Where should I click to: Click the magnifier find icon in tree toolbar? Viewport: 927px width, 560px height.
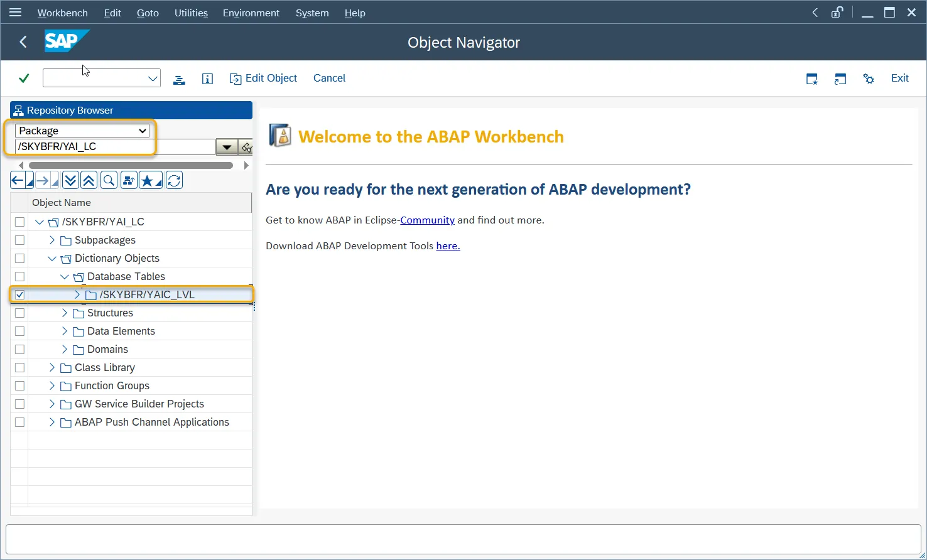(x=109, y=181)
